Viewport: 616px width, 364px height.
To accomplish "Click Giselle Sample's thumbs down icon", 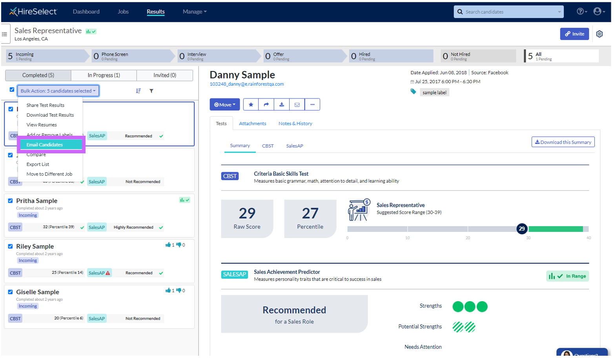I will [x=179, y=290].
